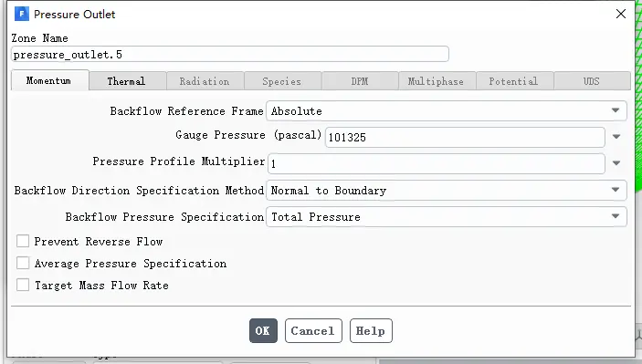Confirm settings with OK button
Viewport: 642px width, 364px height.
pyautogui.click(x=263, y=330)
